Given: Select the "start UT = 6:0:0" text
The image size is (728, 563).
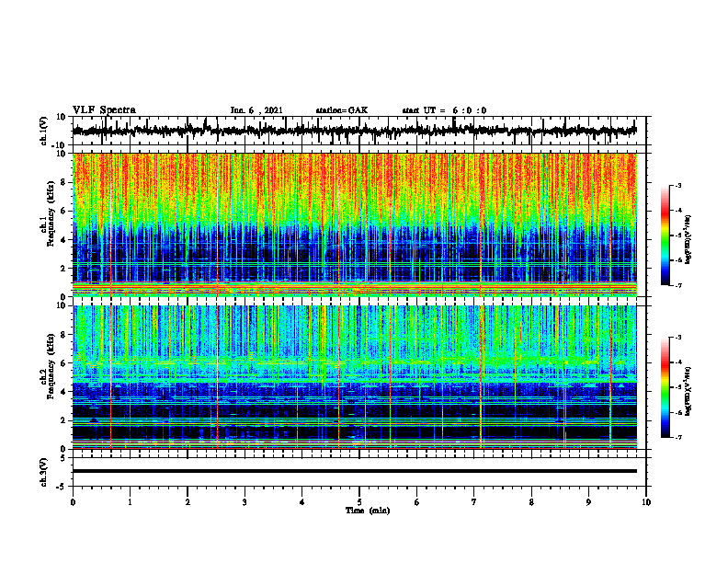Looking at the screenshot, I should click(x=444, y=110).
